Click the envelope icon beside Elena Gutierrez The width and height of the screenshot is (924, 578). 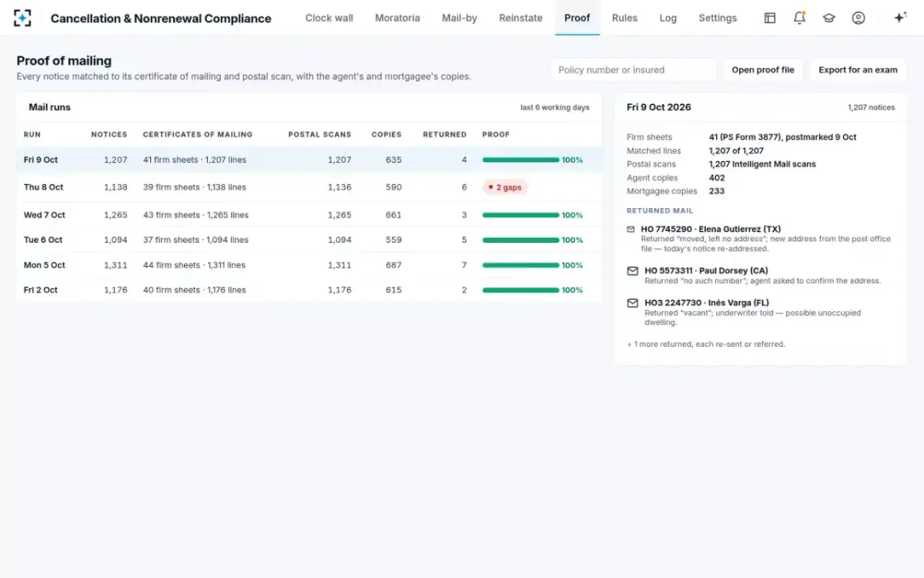pos(631,229)
